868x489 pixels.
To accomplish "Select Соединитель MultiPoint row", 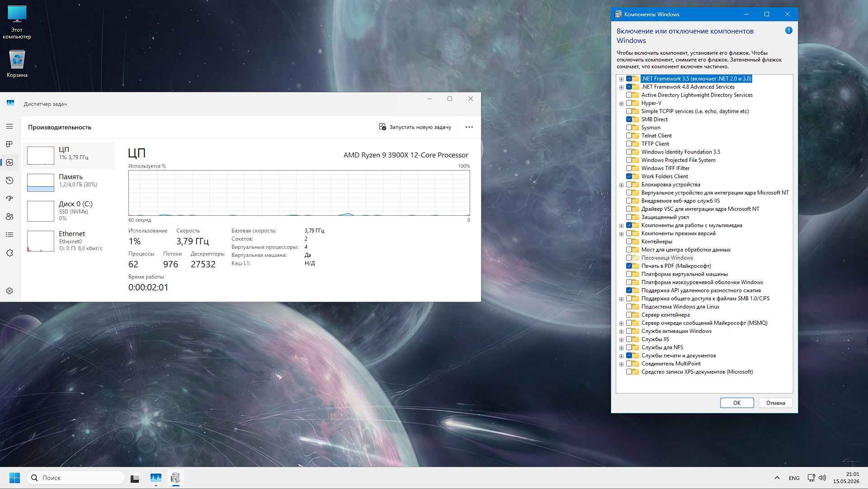I will [x=671, y=364].
